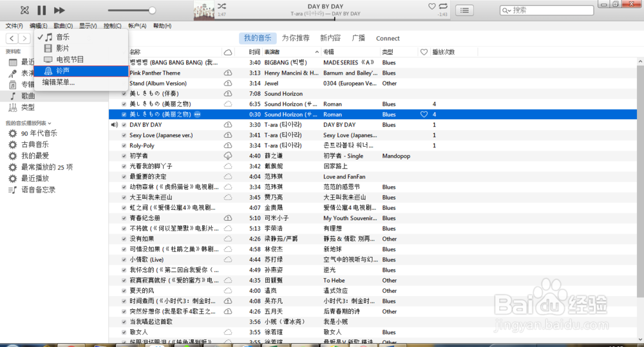
Task: Click heart icon on selected Roman row
Action: click(x=424, y=115)
